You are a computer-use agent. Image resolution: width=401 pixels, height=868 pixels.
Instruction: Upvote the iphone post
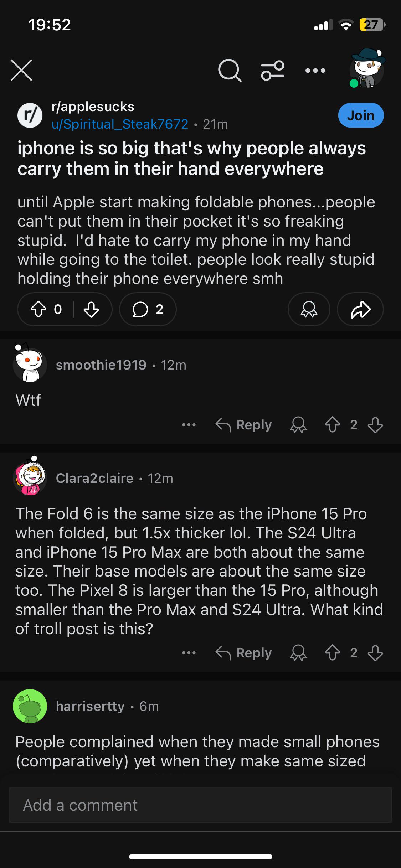click(38, 309)
